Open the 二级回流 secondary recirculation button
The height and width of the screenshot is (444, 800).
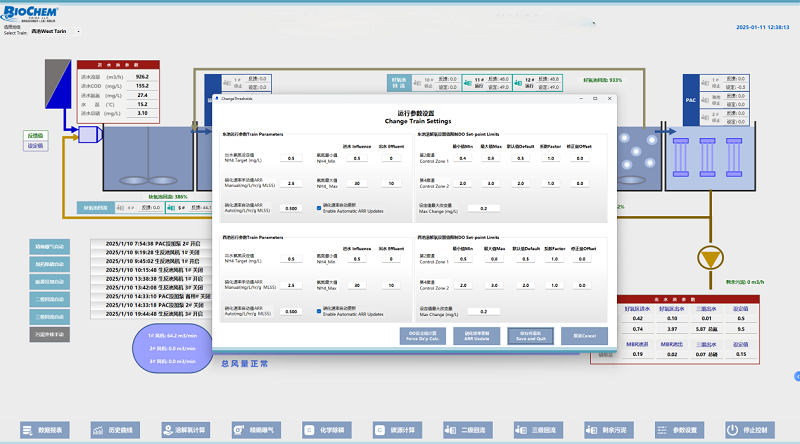click(468, 430)
